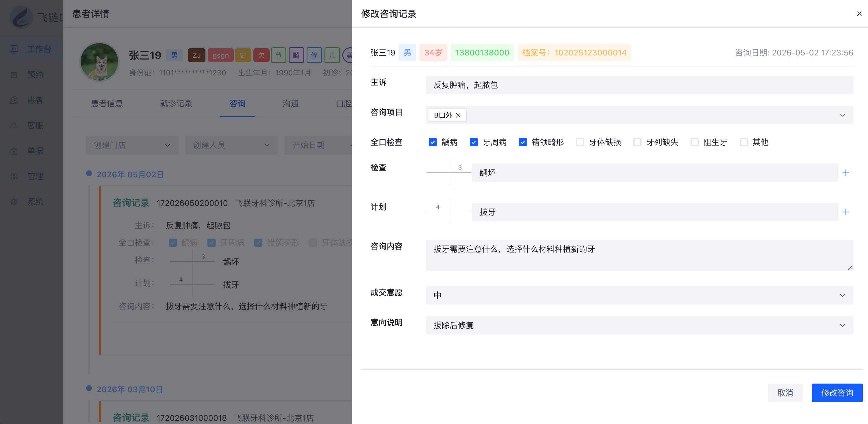Viewport: 868px width, 424px height.
Task: Click the 管理 grid sidebar icon
Action: click(14, 176)
